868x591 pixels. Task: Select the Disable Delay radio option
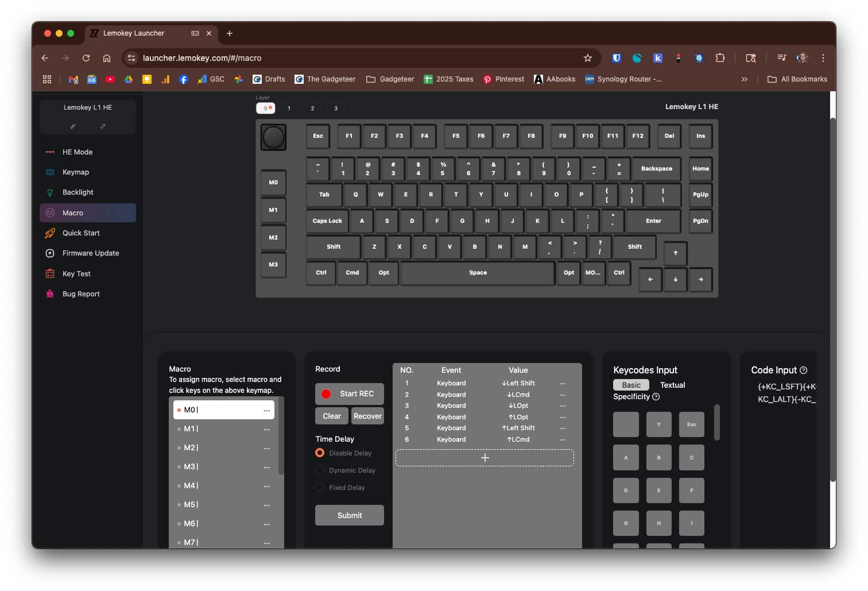(x=320, y=453)
